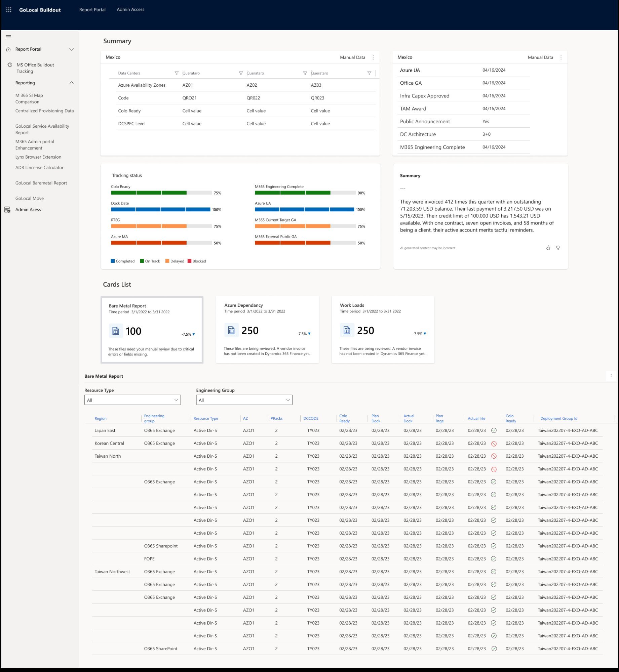Collapse sidebar with the hamburger icon
This screenshot has height=672, width=619.
[x=9, y=37]
